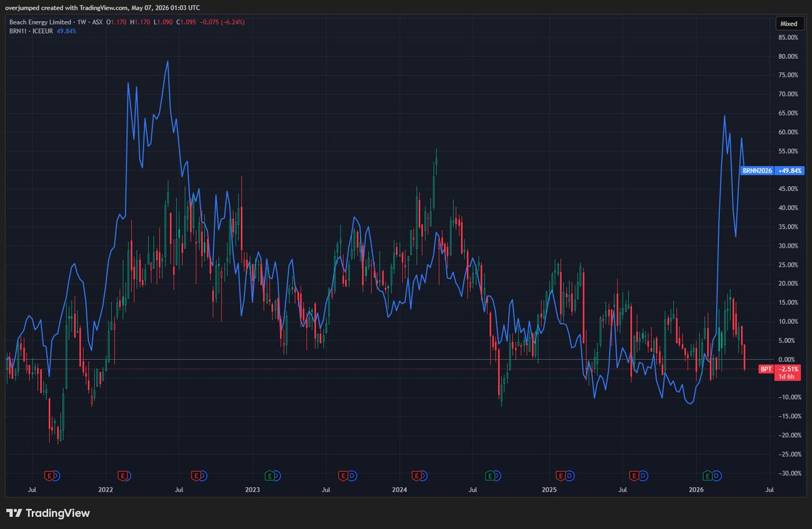Image resolution: width=812 pixels, height=529 pixels.
Task: Click the 85.00% price axis label
Action: coord(789,38)
